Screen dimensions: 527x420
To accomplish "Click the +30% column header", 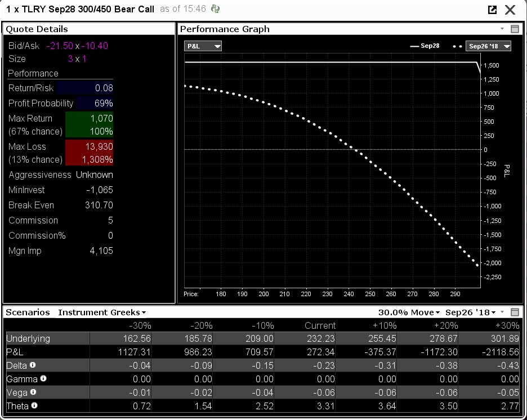I will [x=507, y=325].
